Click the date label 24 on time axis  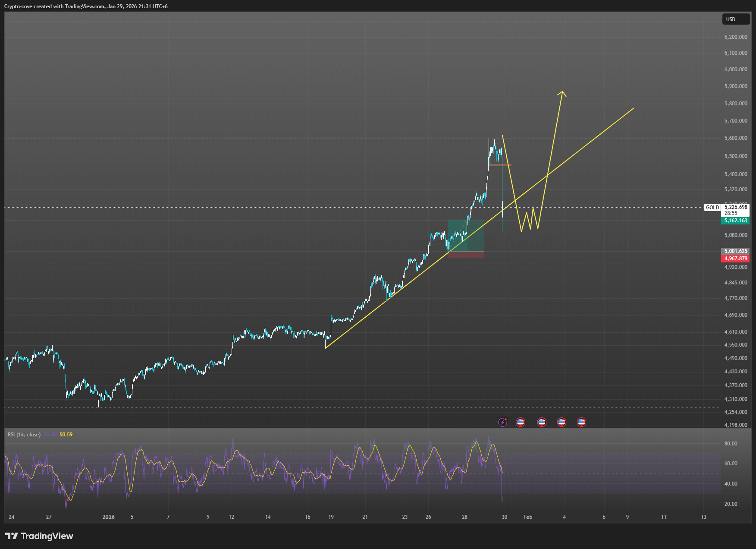point(12,517)
